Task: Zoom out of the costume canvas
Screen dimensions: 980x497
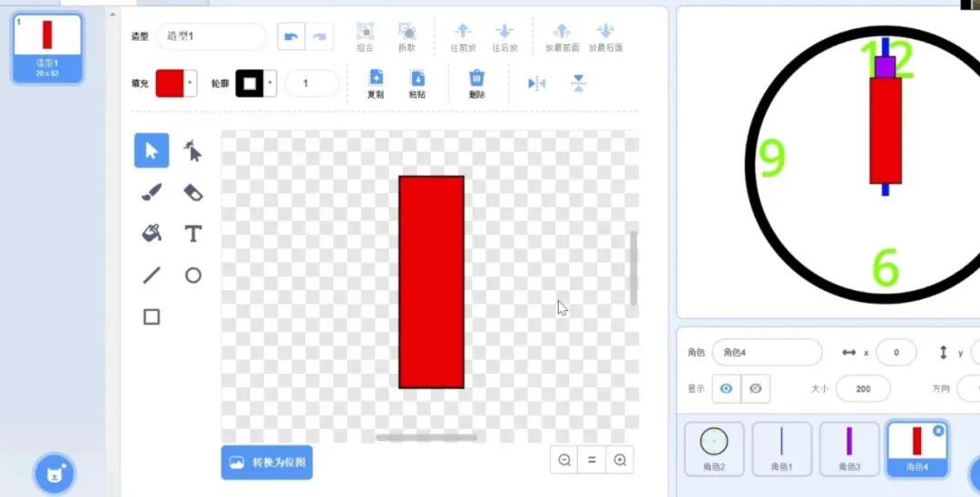Action: pyautogui.click(x=564, y=460)
